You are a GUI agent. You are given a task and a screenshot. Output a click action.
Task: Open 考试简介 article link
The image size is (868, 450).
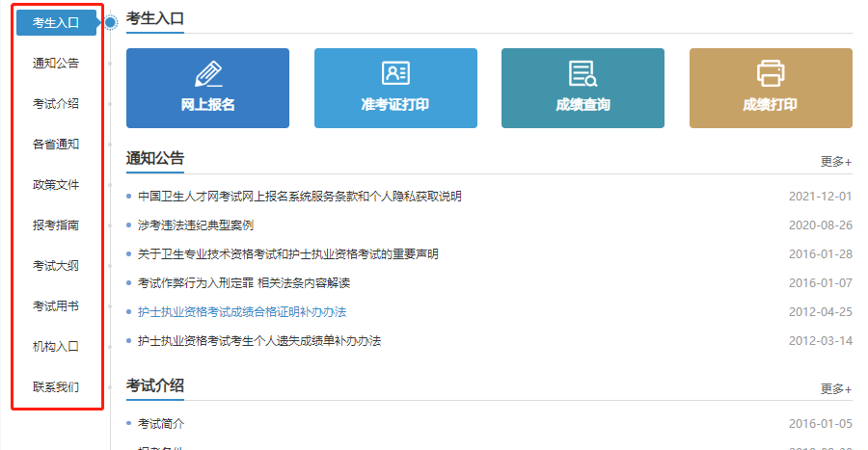pyautogui.click(x=161, y=424)
